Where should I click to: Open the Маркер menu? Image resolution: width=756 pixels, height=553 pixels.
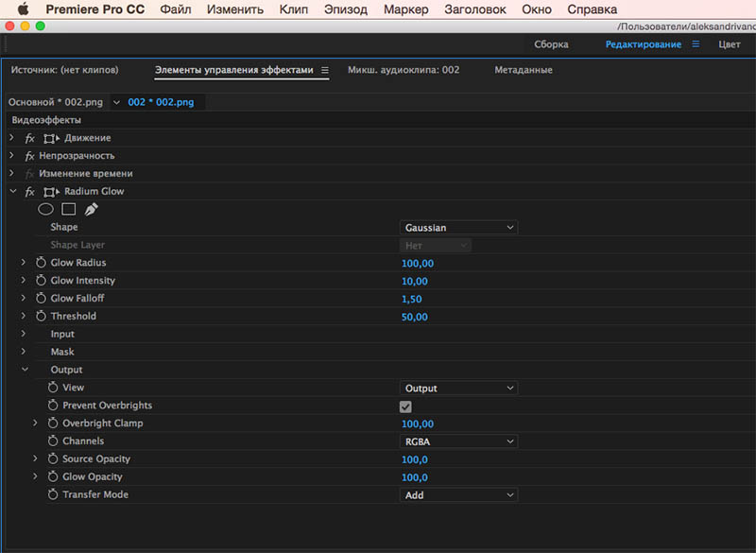coord(406,9)
